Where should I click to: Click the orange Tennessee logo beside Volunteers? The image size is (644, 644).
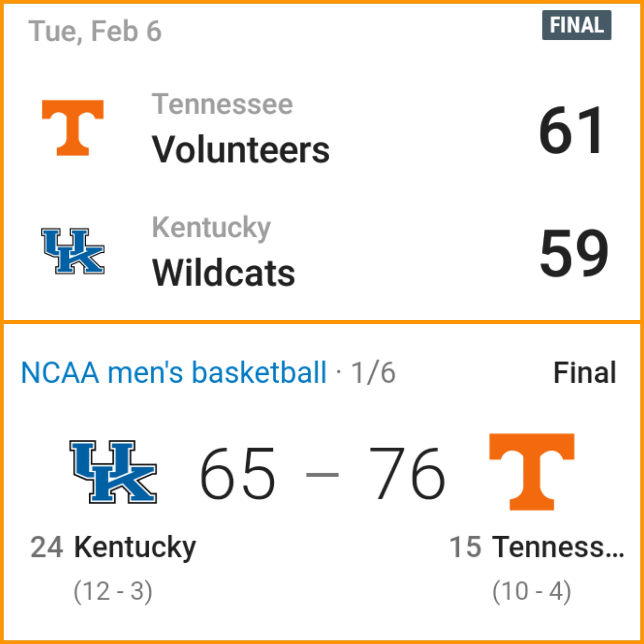tap(73, 128)
